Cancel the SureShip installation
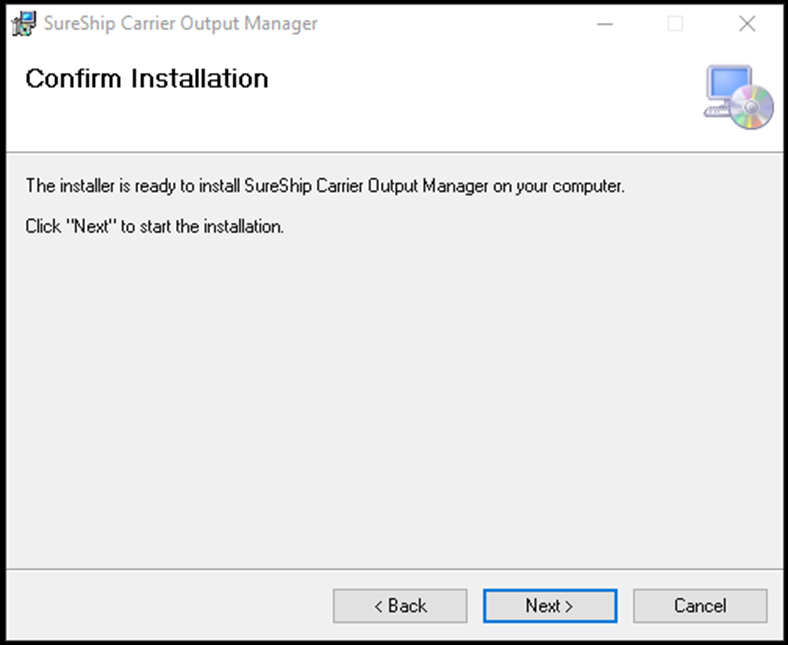Image resolution: width=788 pixels, height=645 pixels. coord(700,606)
